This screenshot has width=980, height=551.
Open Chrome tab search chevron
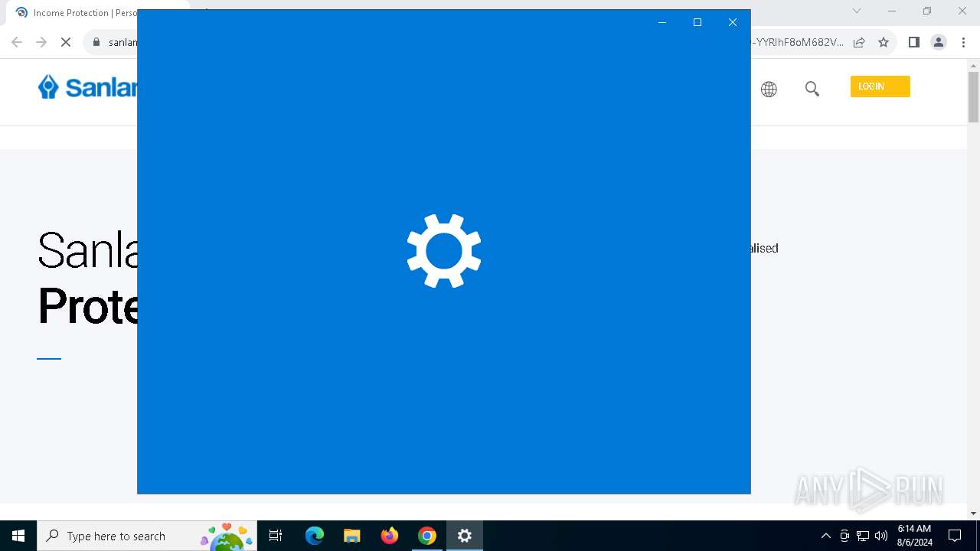pos(857,11)
